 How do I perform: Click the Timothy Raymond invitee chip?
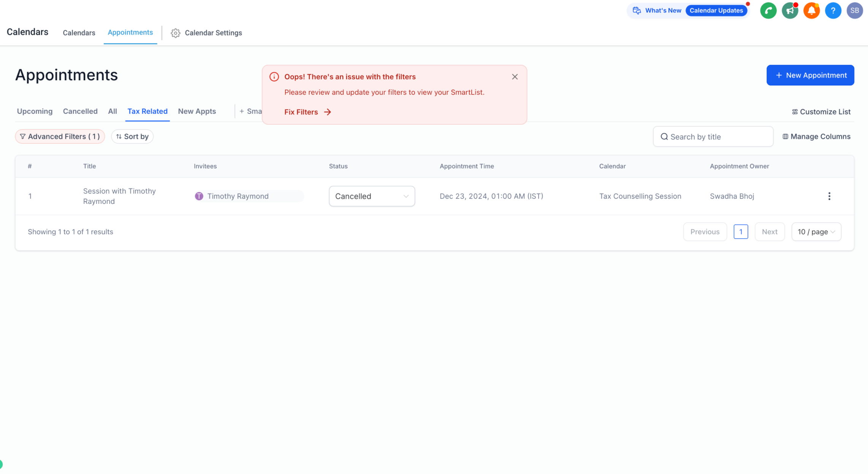pos(238,196)
